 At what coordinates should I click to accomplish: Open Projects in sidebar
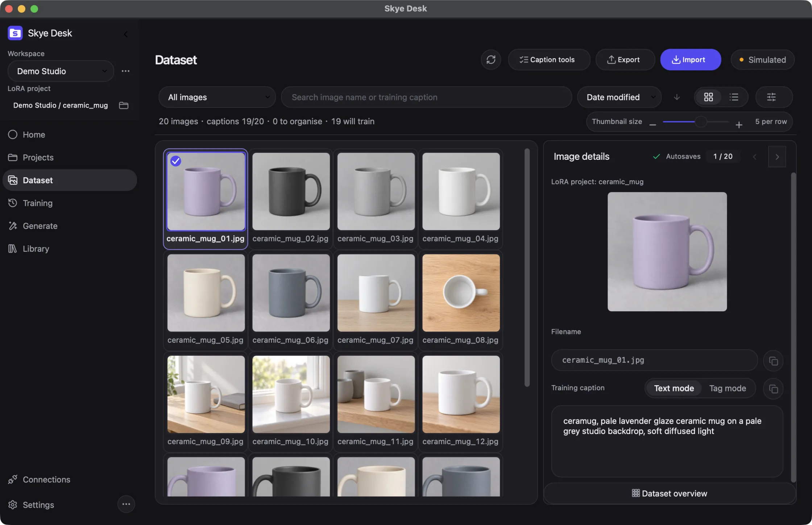point(70,157)
